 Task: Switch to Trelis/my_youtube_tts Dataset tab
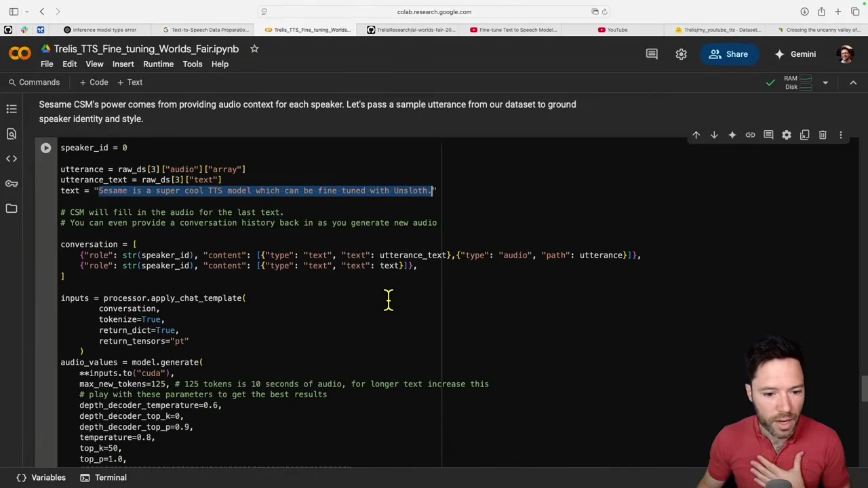(718, 30)
